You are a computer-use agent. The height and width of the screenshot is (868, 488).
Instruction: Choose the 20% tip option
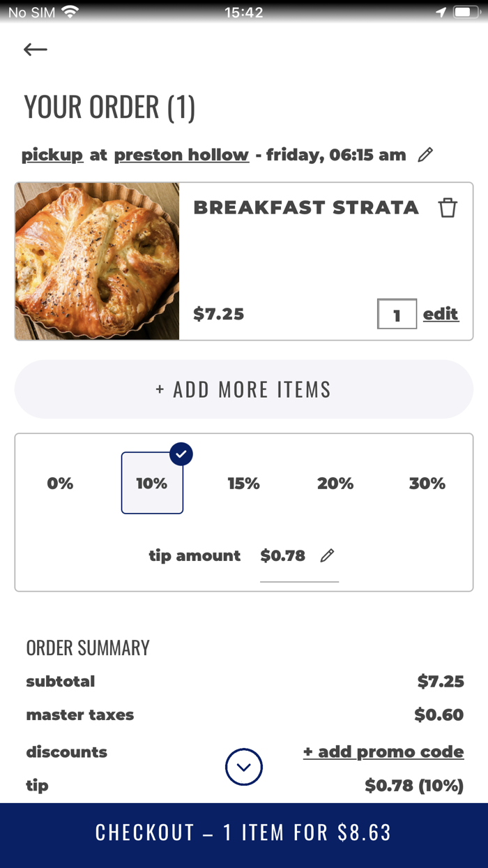click(x=335, y=484)
